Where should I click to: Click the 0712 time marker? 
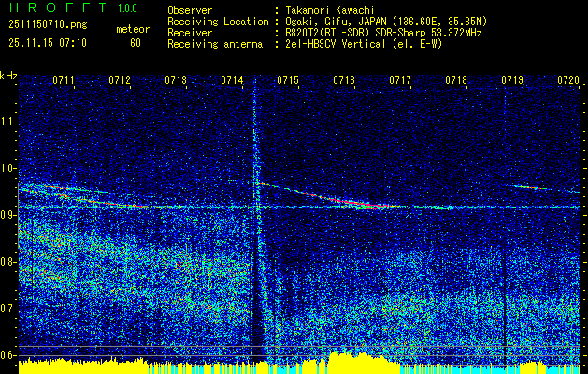tap(120, 80)
